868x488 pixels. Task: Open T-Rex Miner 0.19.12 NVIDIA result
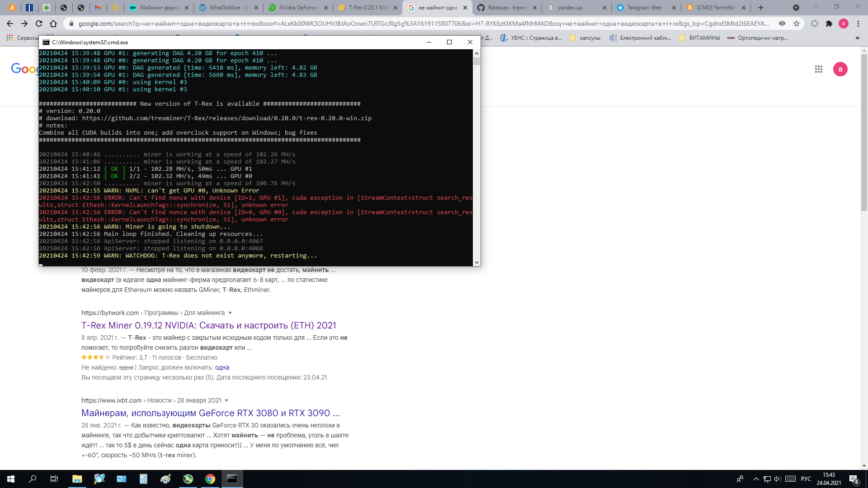tap(209, 325)
